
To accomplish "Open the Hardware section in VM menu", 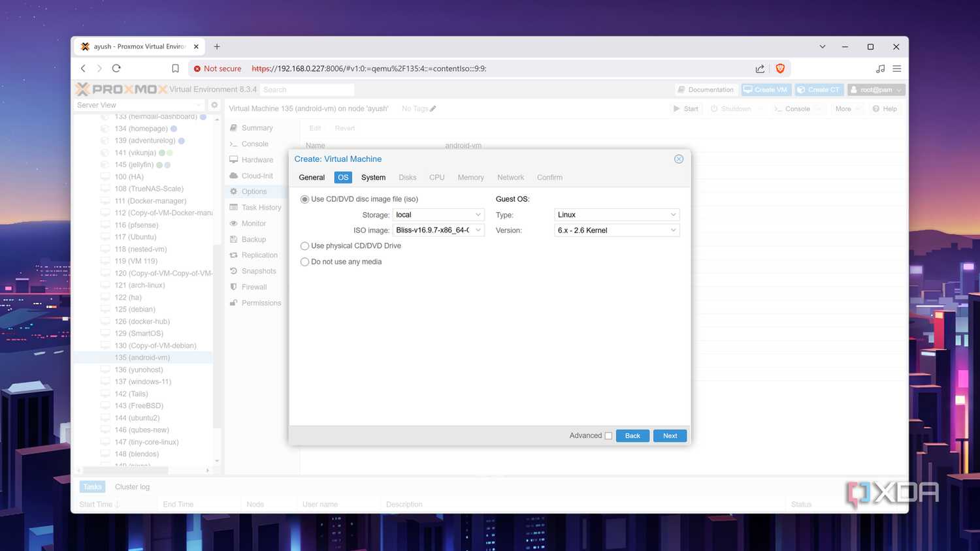I will coord(257,160).
